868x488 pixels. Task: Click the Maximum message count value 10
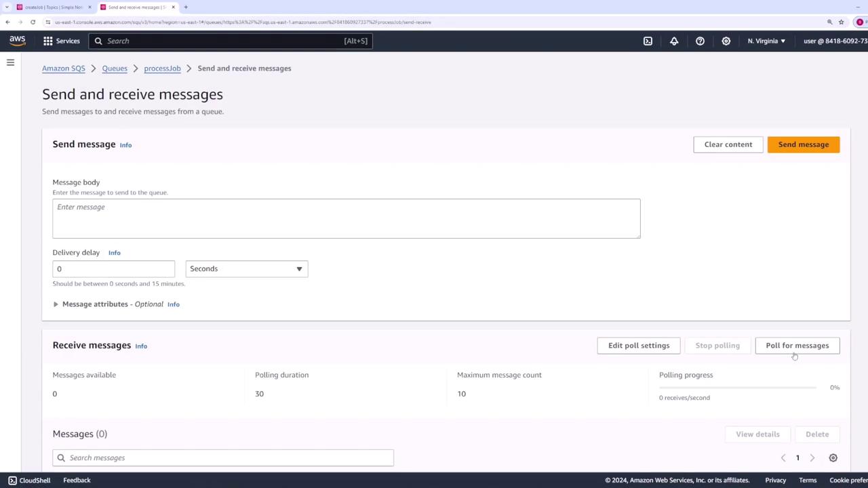coord(461,394)
